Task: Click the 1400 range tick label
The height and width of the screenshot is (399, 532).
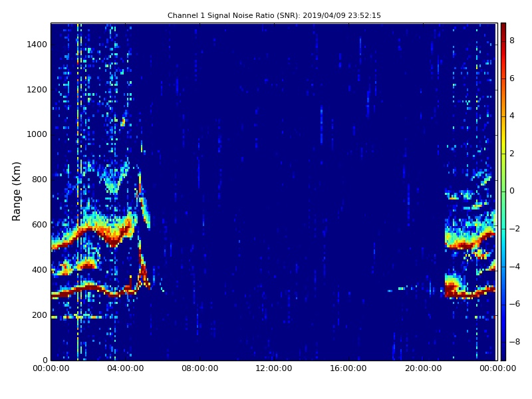Action: tap(37, 45)
